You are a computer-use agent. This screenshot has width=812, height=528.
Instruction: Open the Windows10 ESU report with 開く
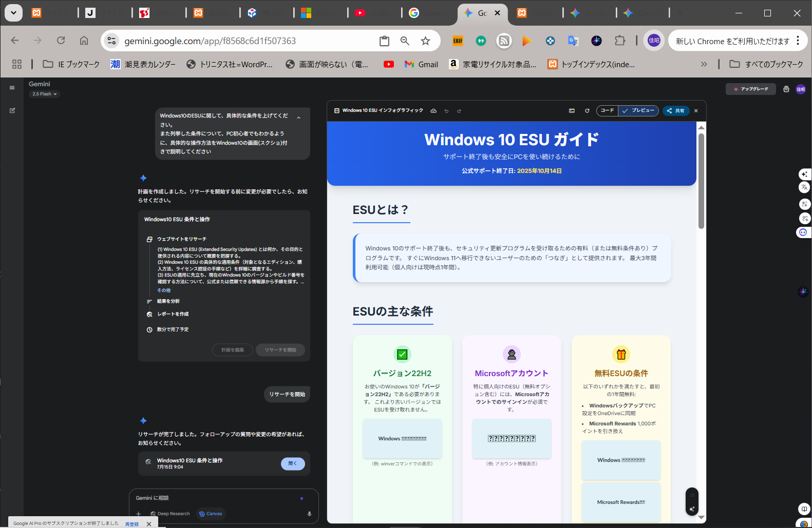tap(293, 463)
